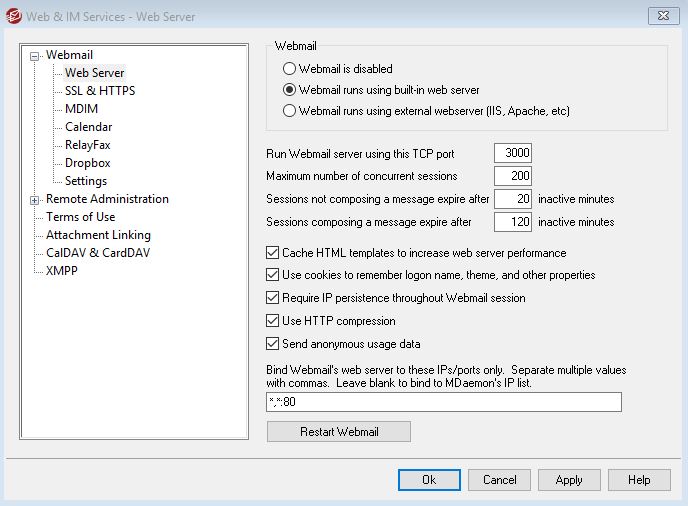Screen dimensions: 688x506
Task: Expand the Remote Administration tree node
Action: (34, 200)
